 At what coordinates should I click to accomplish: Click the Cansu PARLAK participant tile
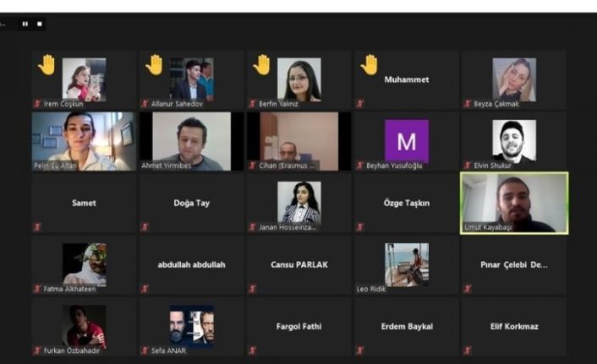pos(298,264)
